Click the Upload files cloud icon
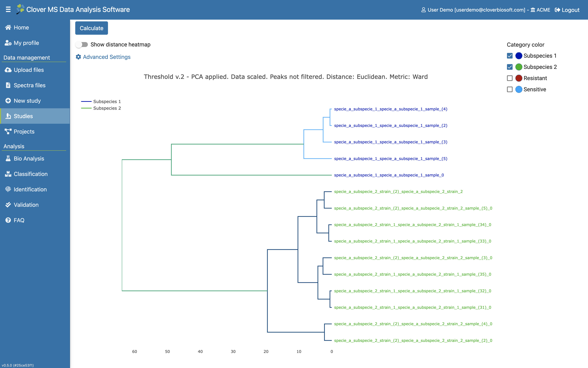Screen dimensions: 588x368 8,70
